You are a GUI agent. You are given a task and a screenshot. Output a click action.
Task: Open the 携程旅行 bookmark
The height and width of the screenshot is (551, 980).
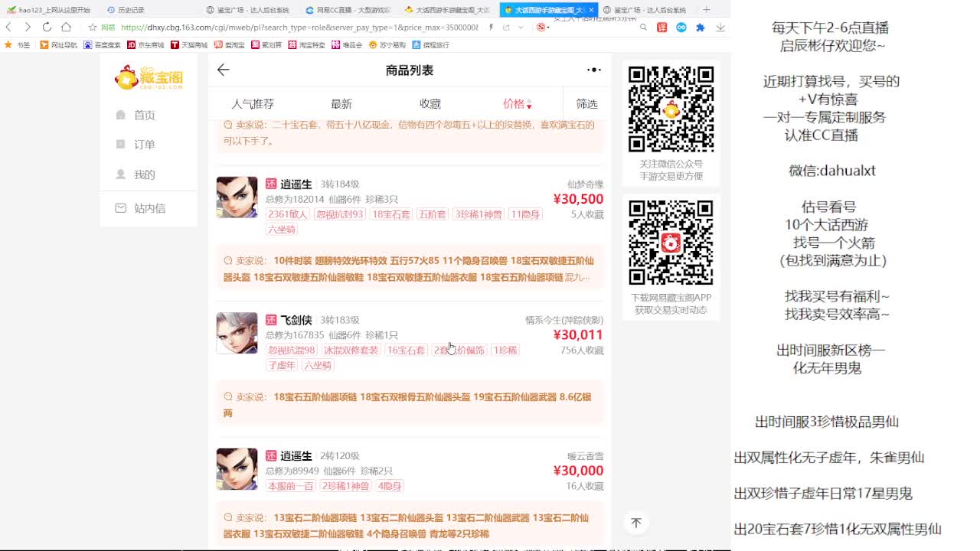click(x=430, y=45)
